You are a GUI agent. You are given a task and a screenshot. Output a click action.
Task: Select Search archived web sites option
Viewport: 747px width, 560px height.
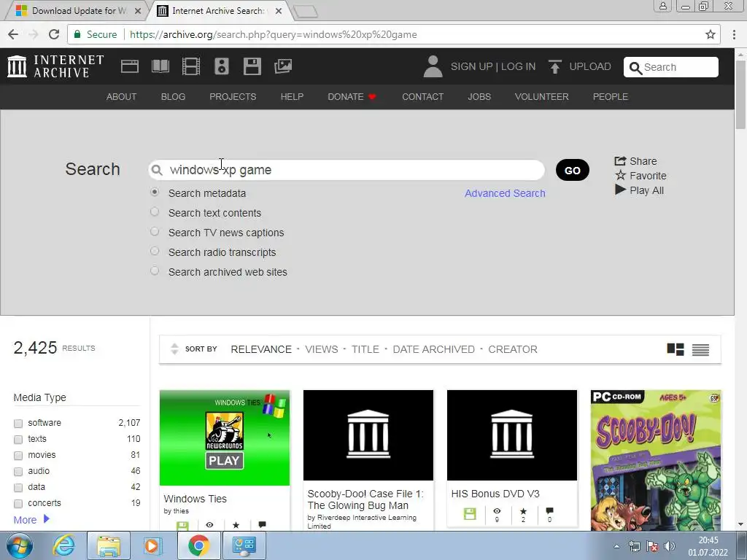click(155, 271)
